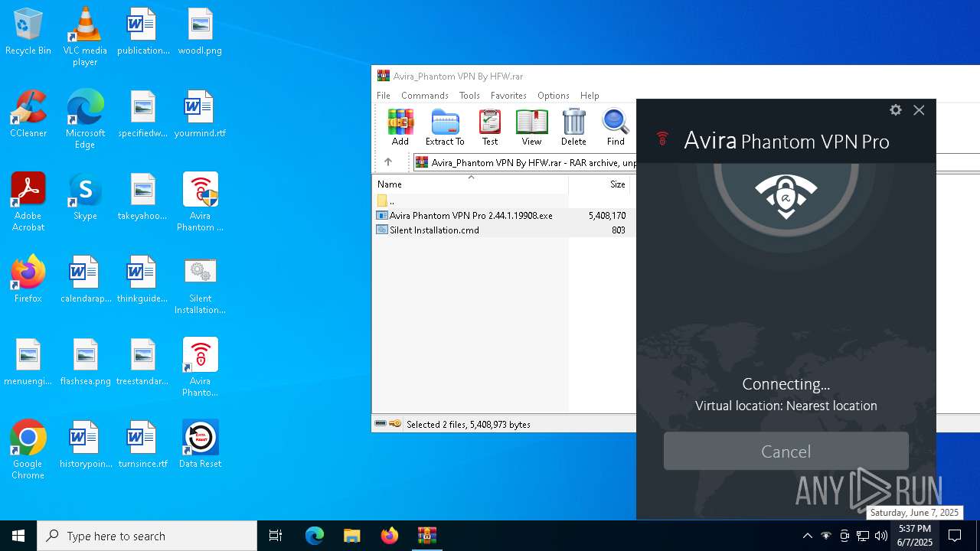Open Google Chrome desktop shortcut
Viewport: 980px width, 551px height.
[28, 450]
